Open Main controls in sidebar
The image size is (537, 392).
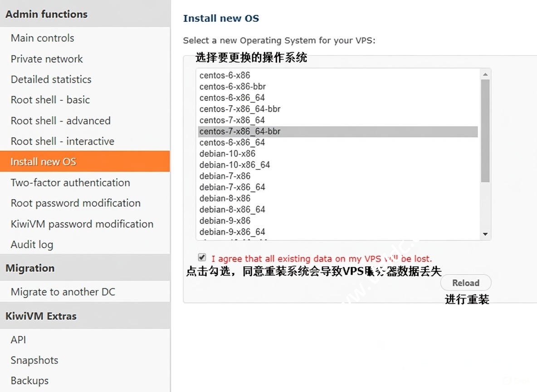tap(43, 38)
